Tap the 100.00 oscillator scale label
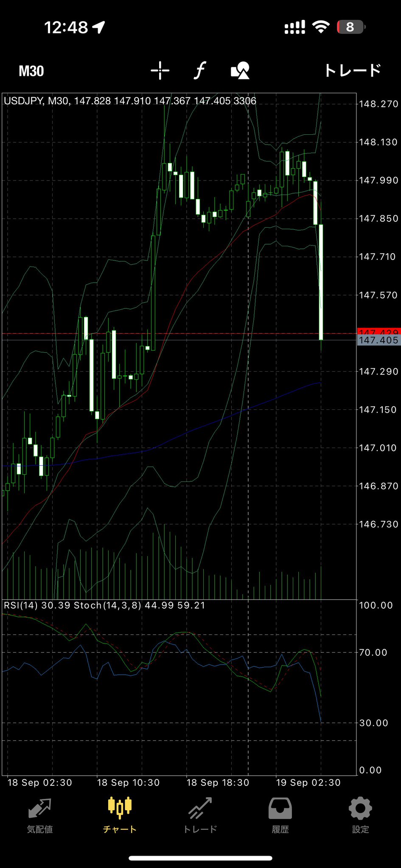The image size is (401, 868). (376, 605)
